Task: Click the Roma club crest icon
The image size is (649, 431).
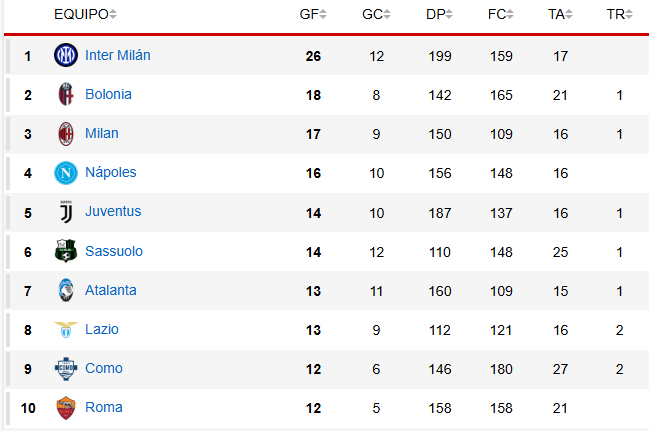Action: pyautogui.click(x=65, y=407)
